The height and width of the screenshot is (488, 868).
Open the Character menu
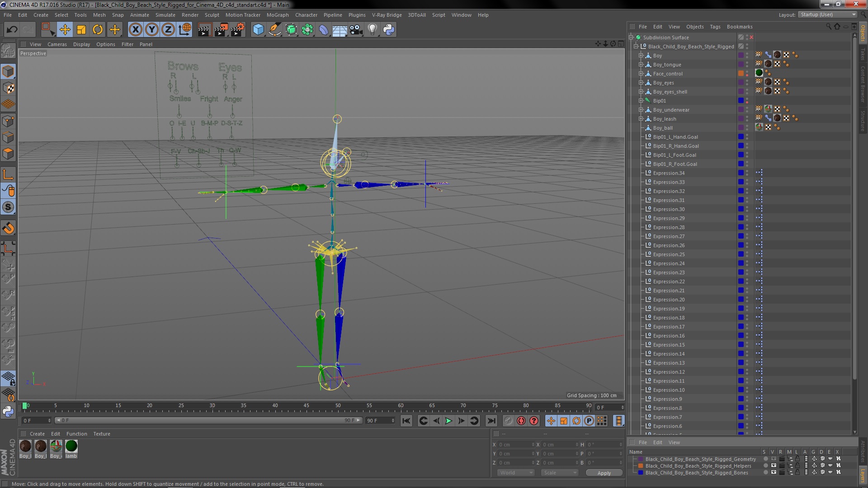point(306,15)
